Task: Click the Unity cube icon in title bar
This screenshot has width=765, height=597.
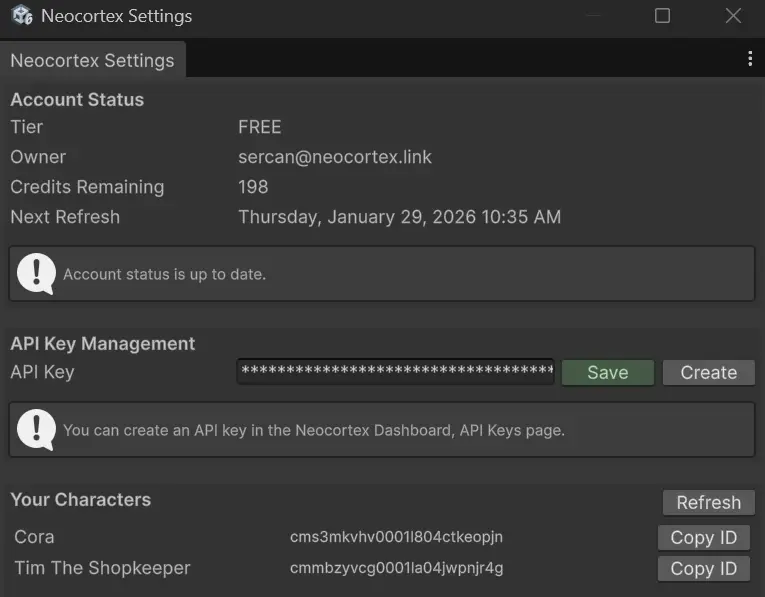Action: [22, 15]
